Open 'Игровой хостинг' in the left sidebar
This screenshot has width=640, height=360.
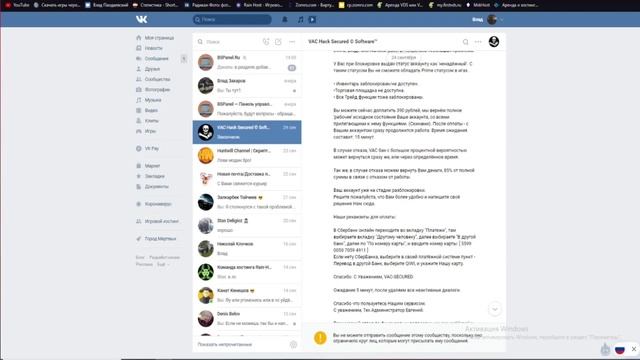pyautogui.click(x=162, y=221)
